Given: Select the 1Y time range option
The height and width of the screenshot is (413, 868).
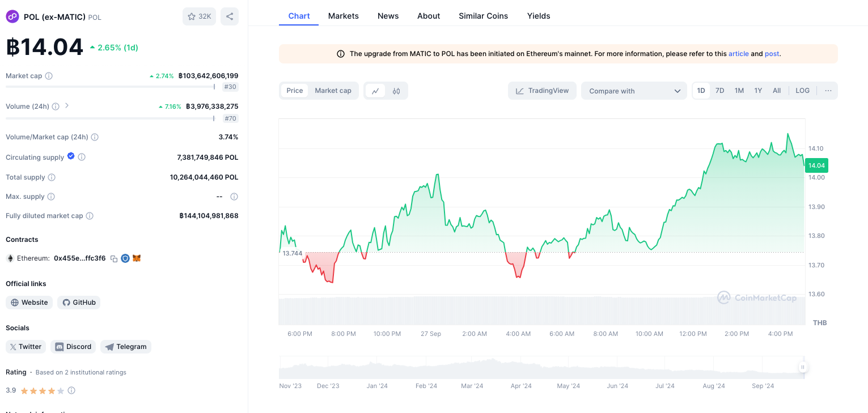Looking at the screenshot, I should click(x=758, y=91).
